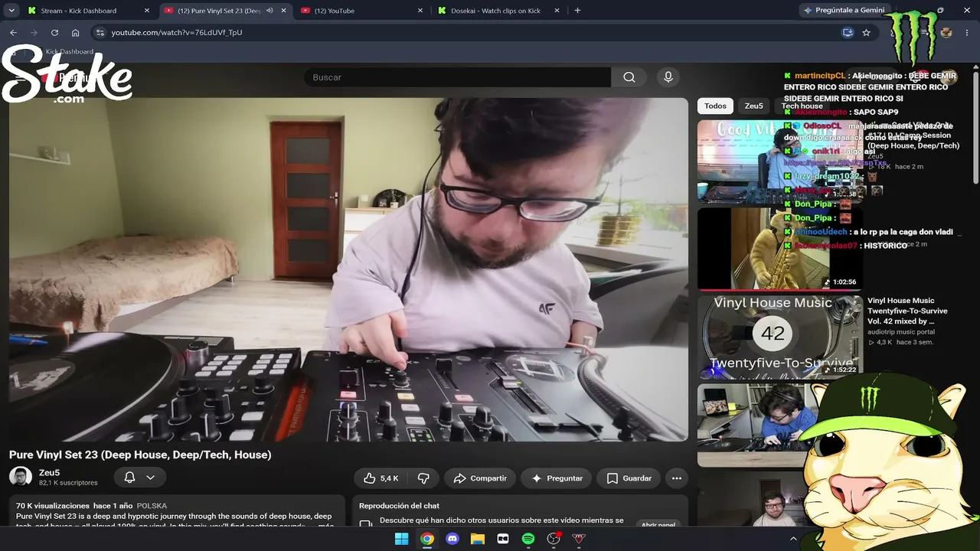Open File Explorer from taskbar

[478, 539]
